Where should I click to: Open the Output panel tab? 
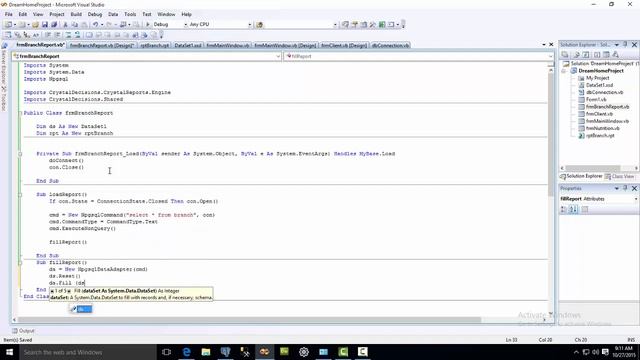tap(23, 331)
